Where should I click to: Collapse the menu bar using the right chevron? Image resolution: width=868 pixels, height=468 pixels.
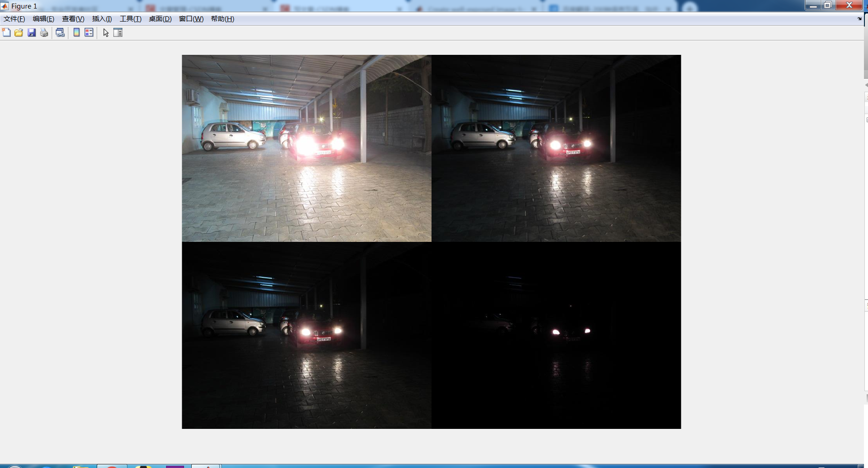(860, 19)
